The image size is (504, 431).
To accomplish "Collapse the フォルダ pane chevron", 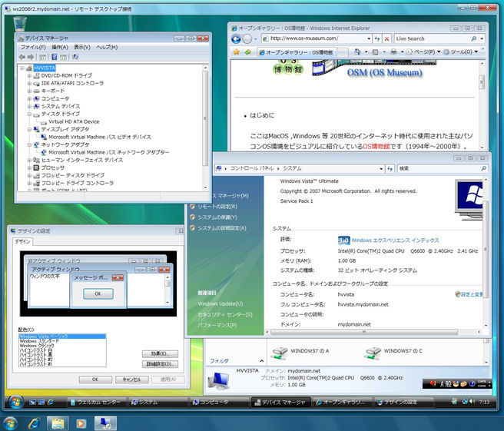I will tap(262, 361).
